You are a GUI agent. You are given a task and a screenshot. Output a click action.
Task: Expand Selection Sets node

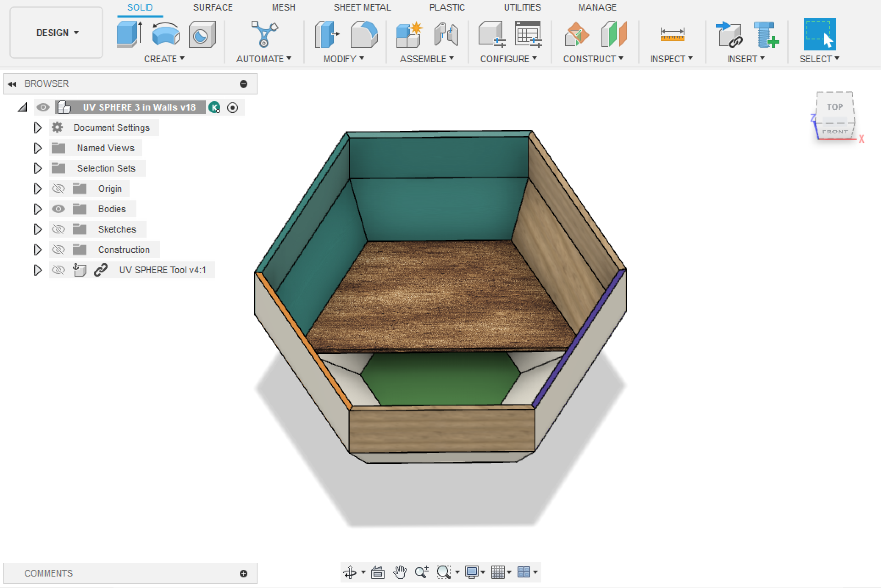point(38,168)
